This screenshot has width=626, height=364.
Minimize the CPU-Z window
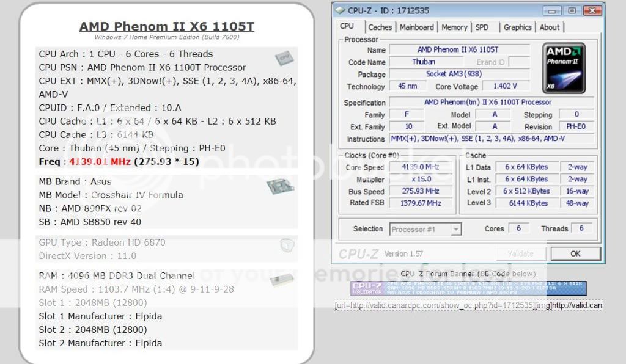[x=553, y=10]
